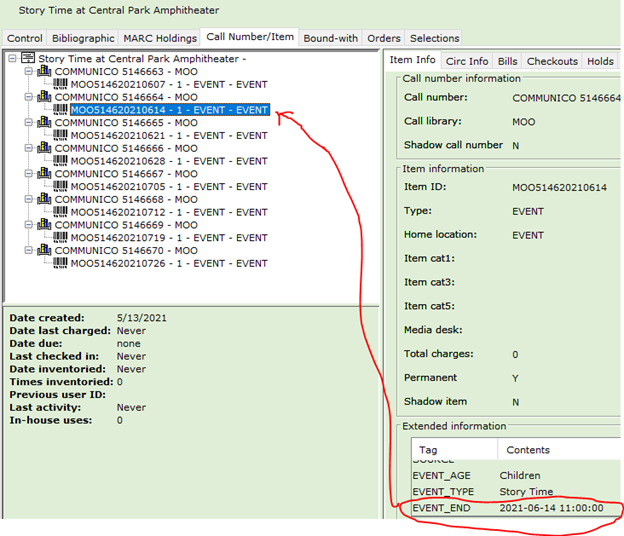
Task: Open the Circ Info tab
Action: point(467,61)
